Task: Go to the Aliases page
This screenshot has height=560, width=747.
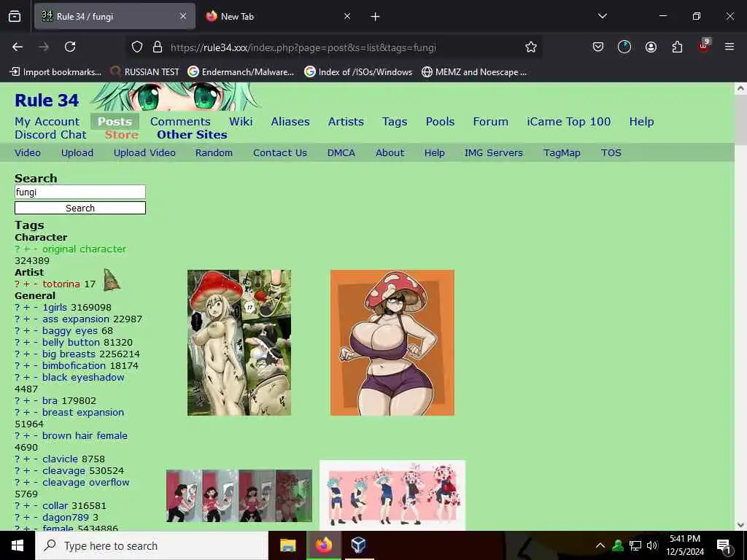Action: coord(290,122)
